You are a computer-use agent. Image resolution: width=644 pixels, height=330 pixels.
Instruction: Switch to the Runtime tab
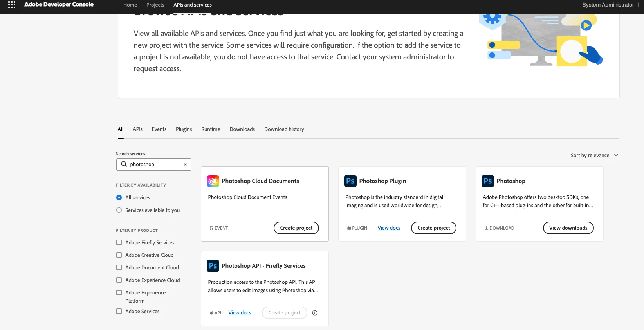pos(211,129)
